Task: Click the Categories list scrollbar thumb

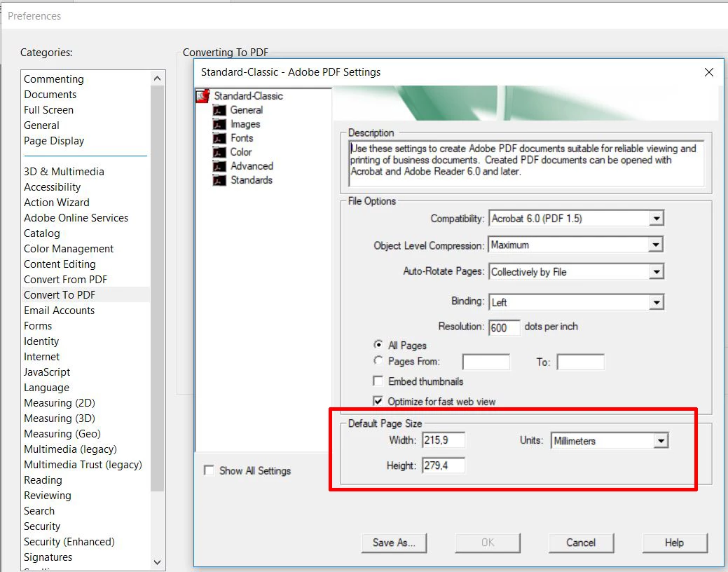Action: click(158, 288)
